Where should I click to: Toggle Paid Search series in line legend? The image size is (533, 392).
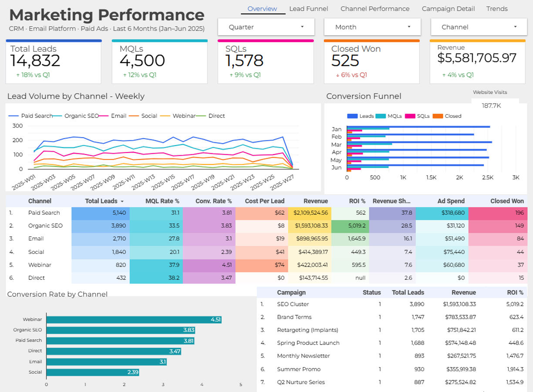pos(31,116)
